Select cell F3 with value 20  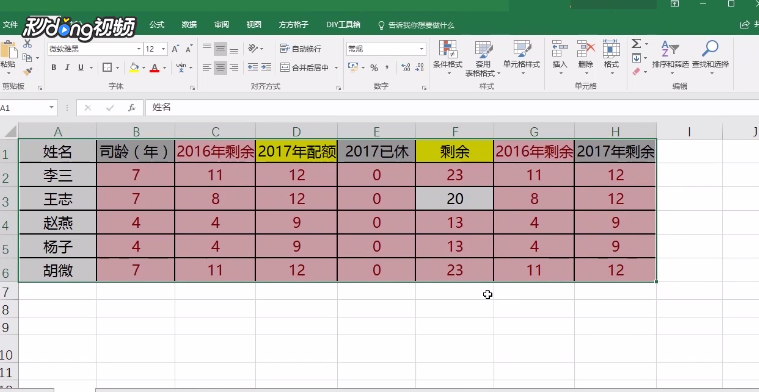coord(455,199)
